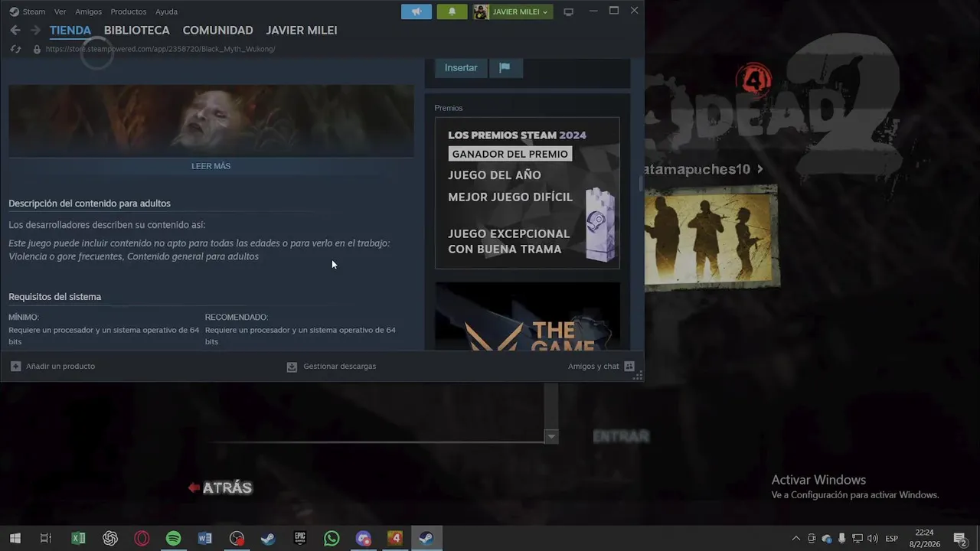Screen dimensions: 980x551
Task: Click ENTRAR in Left 4 Dead 2
Action: pyautogui.click(x=621, y=436)
